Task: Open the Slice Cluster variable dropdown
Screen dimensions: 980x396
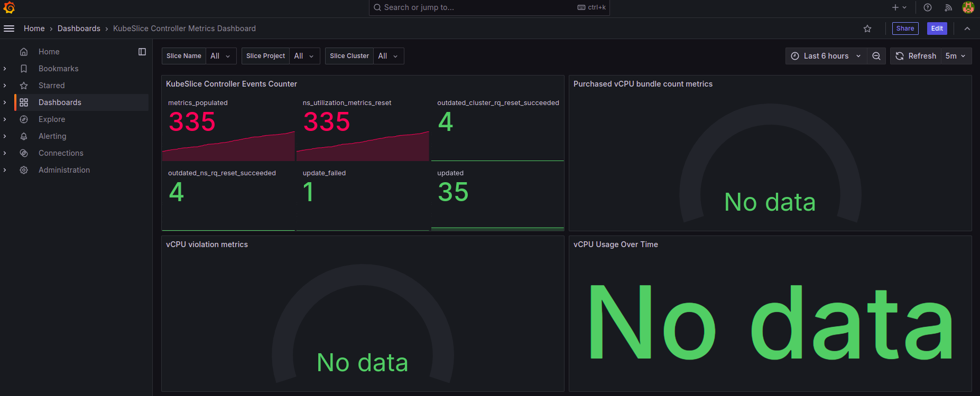Action: (389, 56)
